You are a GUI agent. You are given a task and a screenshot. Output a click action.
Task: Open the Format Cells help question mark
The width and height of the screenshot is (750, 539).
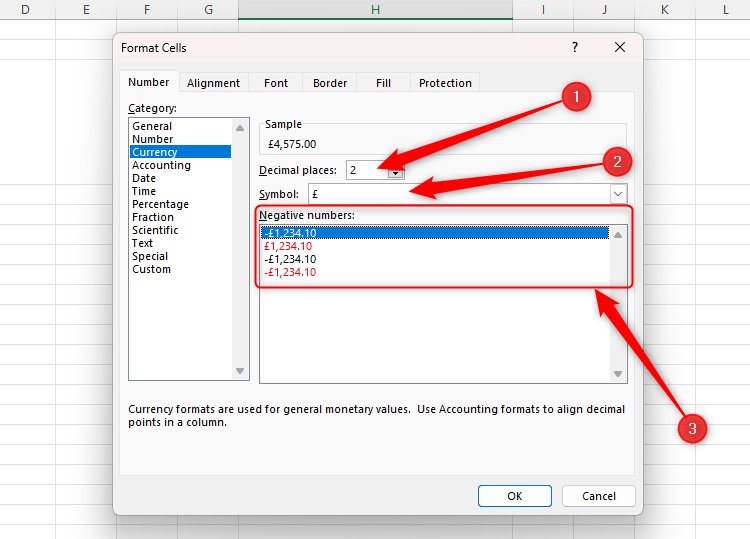click(575, 47)
